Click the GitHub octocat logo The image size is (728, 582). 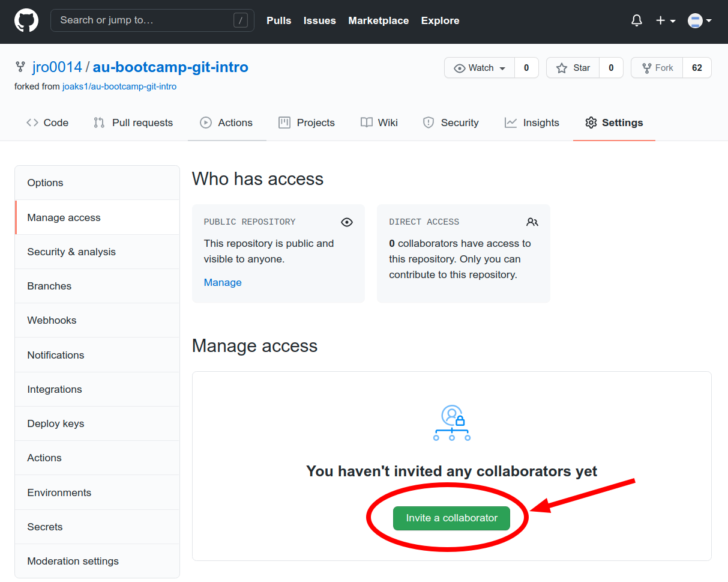click(26, 20)
